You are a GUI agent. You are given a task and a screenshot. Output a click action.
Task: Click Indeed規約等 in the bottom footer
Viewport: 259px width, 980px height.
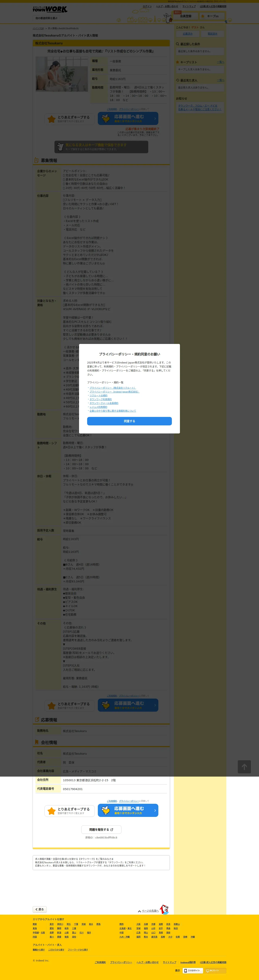pos(188,962)
